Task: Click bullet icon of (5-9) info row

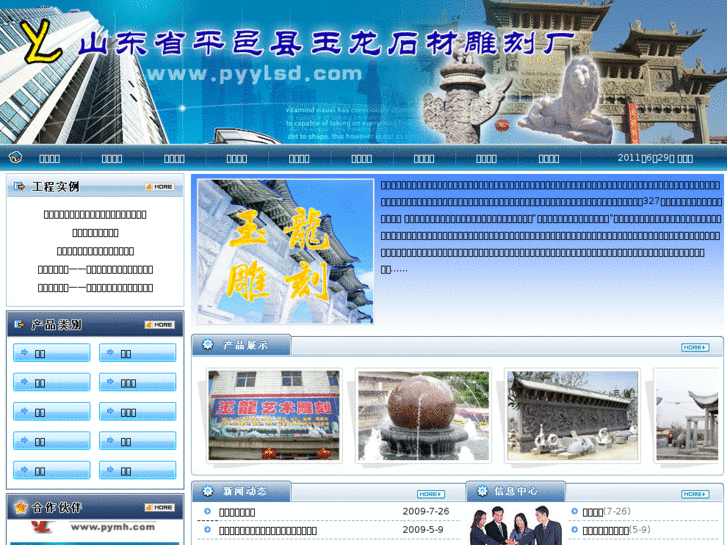Action: (x=574, y=529)
